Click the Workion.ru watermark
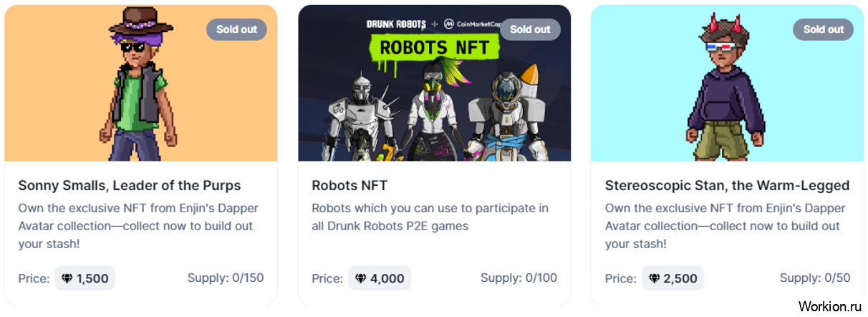This screenshot has width=868, height=317. click(827, 306)
